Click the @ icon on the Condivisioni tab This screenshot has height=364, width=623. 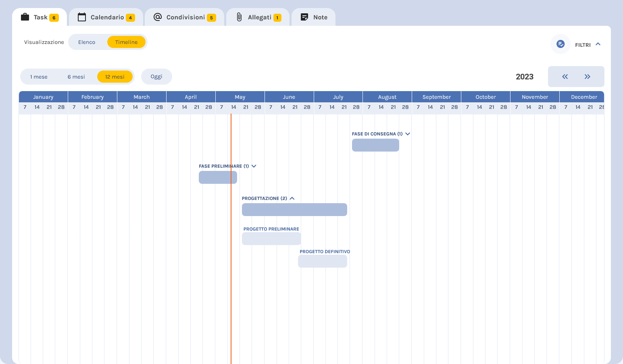157,17
